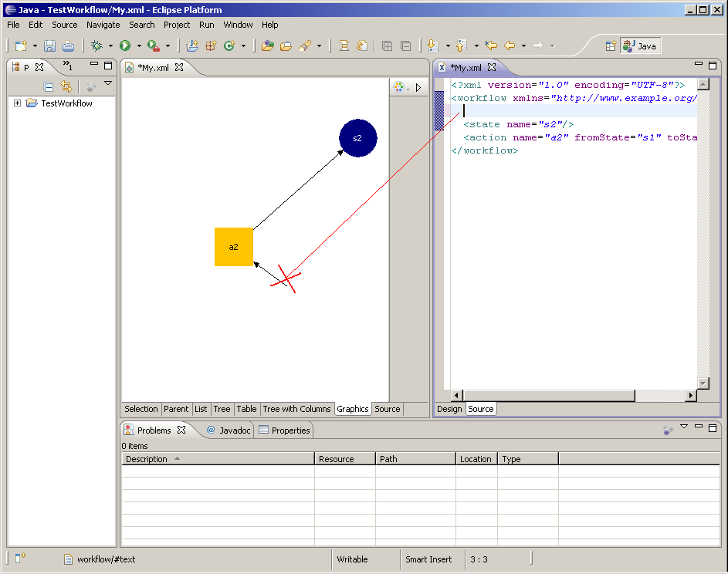This screenshot has width=728, height=574.
Task: Select the Java perspective button
Action: click(640, 46)
